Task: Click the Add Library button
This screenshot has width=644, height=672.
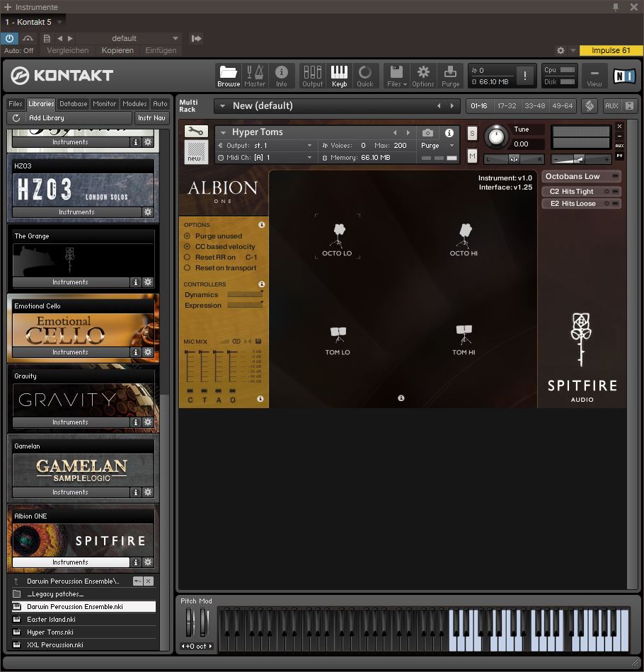Action: click(77, 118)
